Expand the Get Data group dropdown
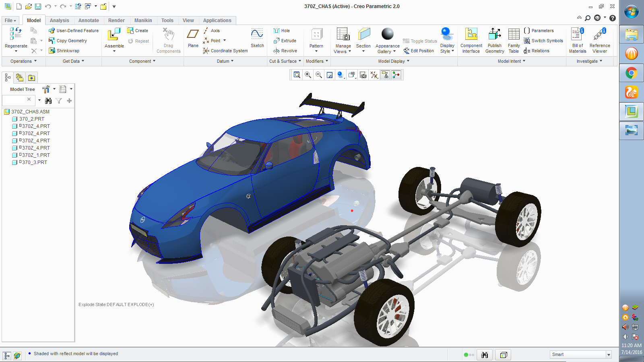Screen dimensions: 644x362 pyautogui.click(x=73, y=61)
